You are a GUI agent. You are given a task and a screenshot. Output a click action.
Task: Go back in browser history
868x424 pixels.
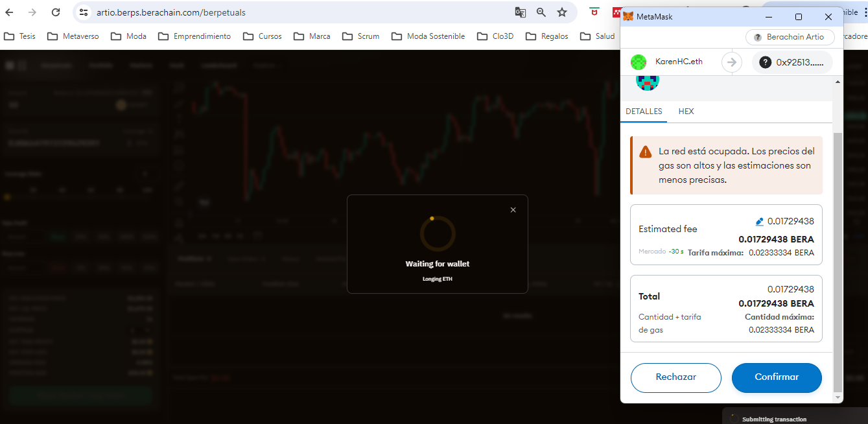pos(10,12)
